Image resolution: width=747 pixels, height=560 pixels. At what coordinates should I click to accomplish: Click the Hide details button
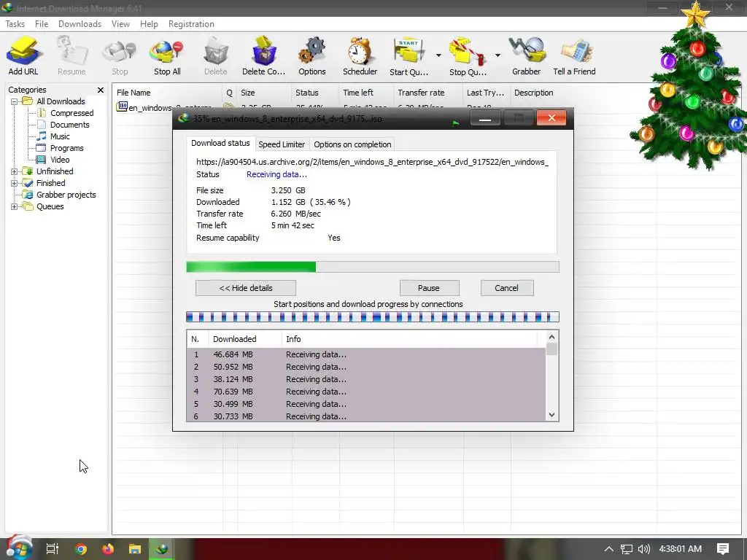[246, 288]
